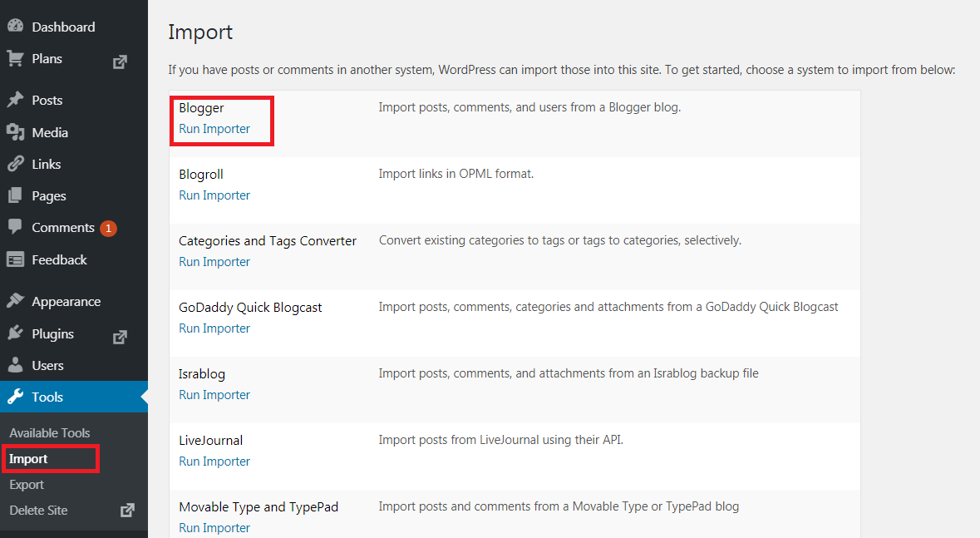Image resolution: width=980 pixels, height=538 pixels.
Task: Click the Feedback form icon
Action: (16, 259)
